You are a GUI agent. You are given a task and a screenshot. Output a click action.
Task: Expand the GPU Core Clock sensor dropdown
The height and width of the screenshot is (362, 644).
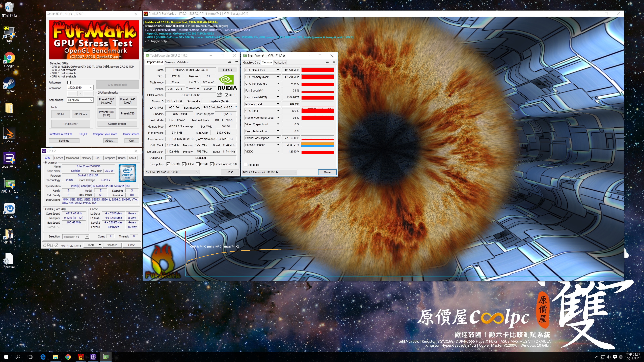click(x=278, y=70)
